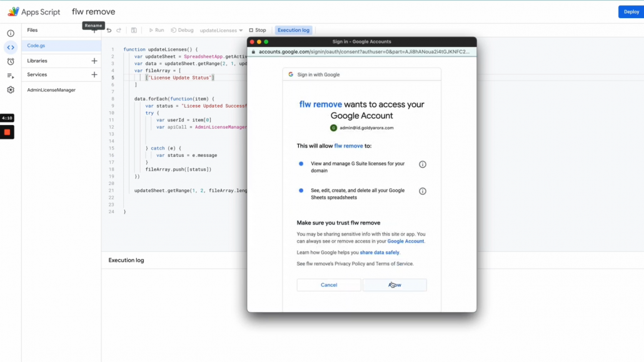Click the Execution log panel heading

[126, 260]
